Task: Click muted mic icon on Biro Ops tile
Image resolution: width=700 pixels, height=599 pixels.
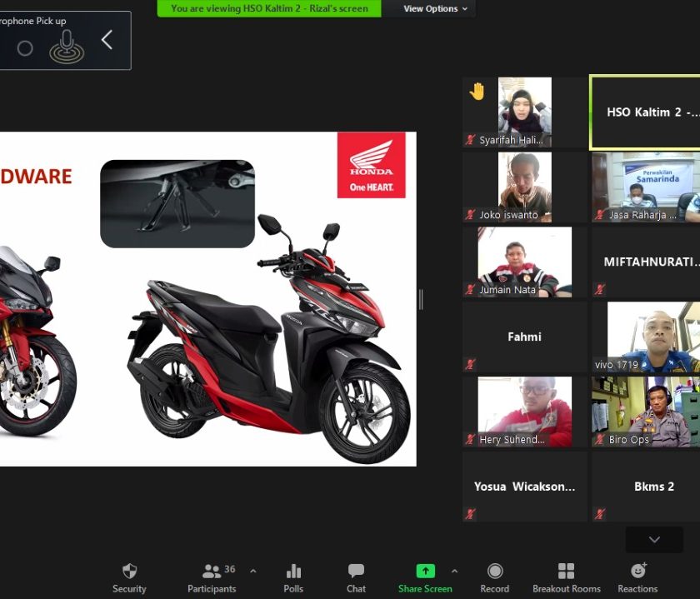Action: pyautogui.click(x=599, y=440)
